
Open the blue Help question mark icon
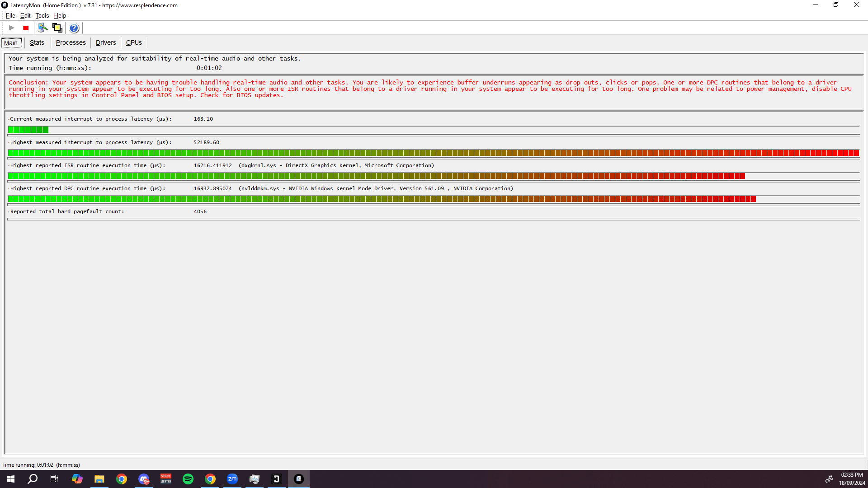74,28
